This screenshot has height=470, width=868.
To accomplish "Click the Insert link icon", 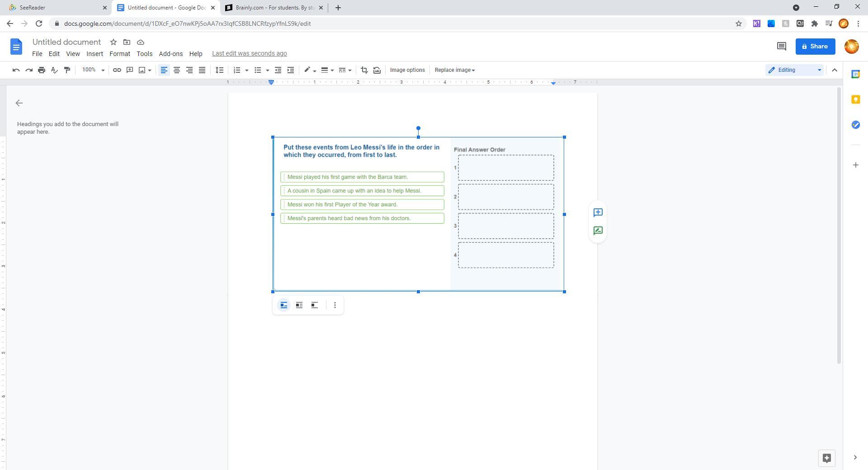I will [117, 70].
